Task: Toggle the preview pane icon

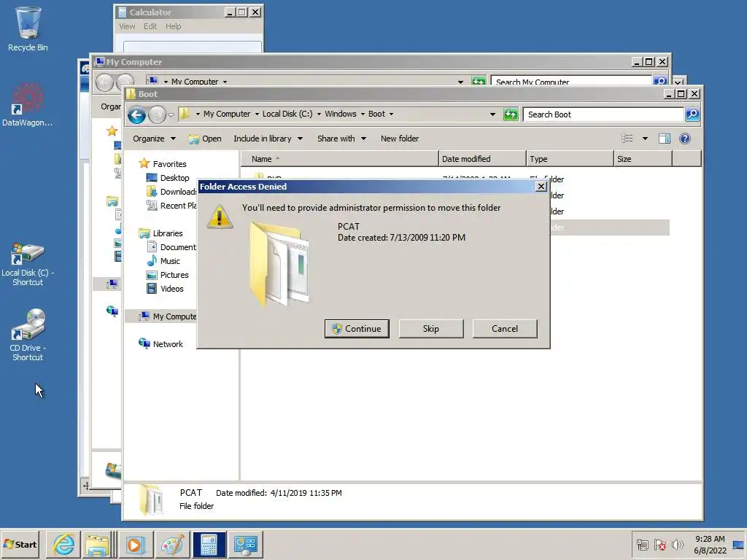Action: [x=664, y=139]
